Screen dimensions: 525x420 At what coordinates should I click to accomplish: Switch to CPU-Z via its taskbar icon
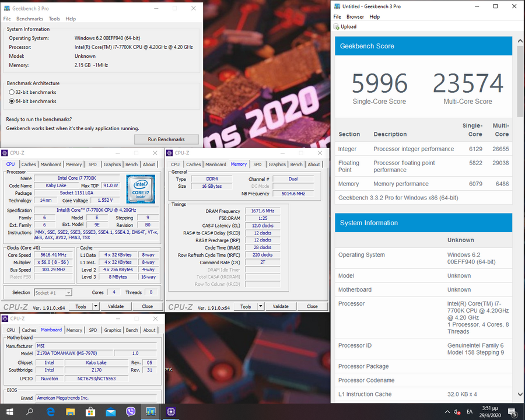[171, 412]
